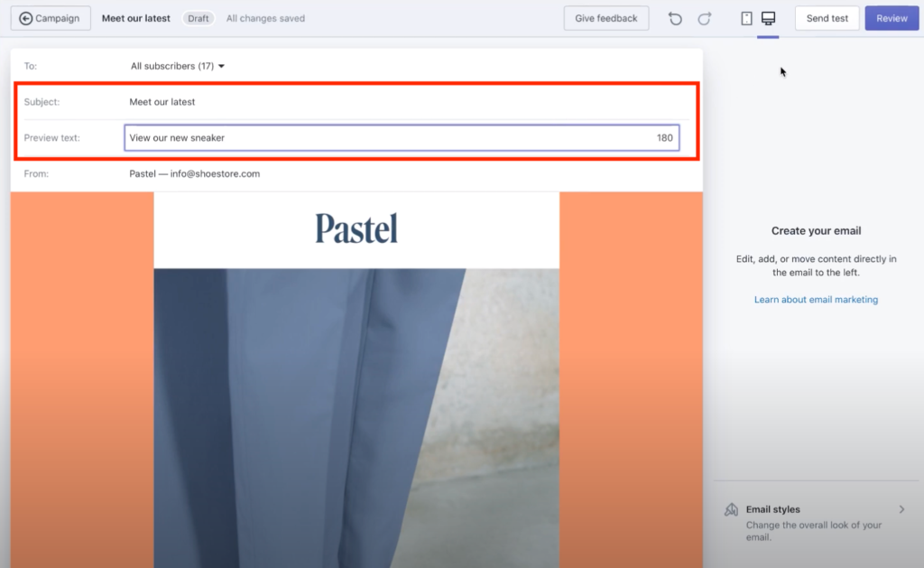The image size is (924, 568).
Task: Click the From sender info@shoestore.com
Action: tap(195, 174)
